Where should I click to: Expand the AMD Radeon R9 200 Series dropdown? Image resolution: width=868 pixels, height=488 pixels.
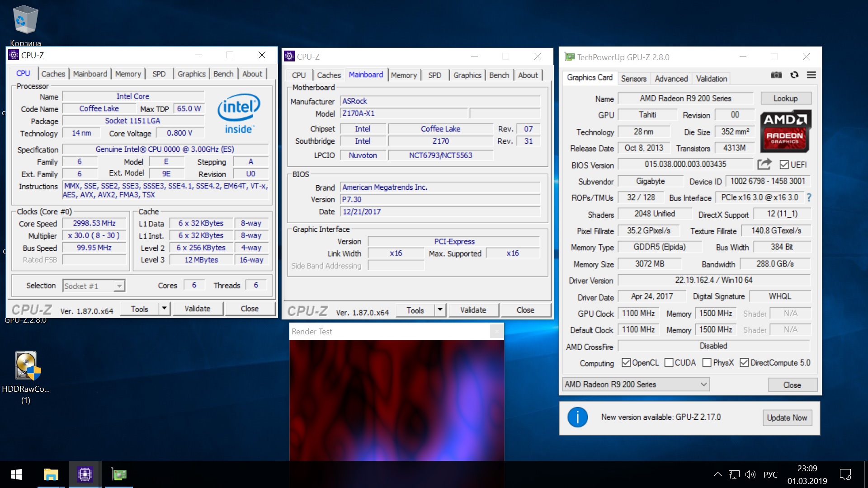coord(703,385)
